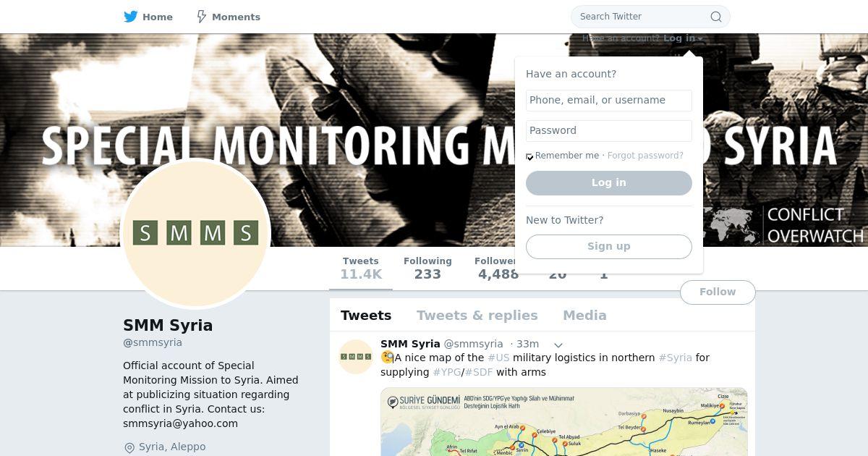The image size is (868, 456).
Task: Click the tweet author's small SMMS avatar
Action: pos(356,356)
